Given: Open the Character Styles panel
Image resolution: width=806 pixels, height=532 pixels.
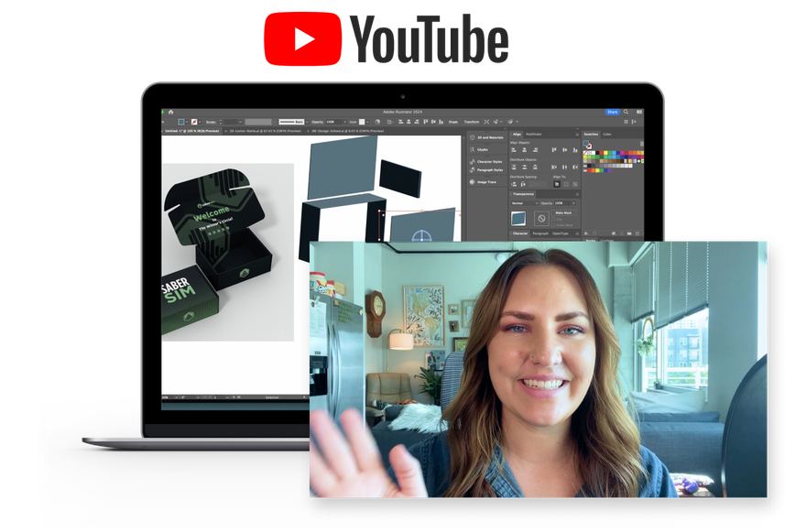Looking at the screenshot, I should 485,162.
